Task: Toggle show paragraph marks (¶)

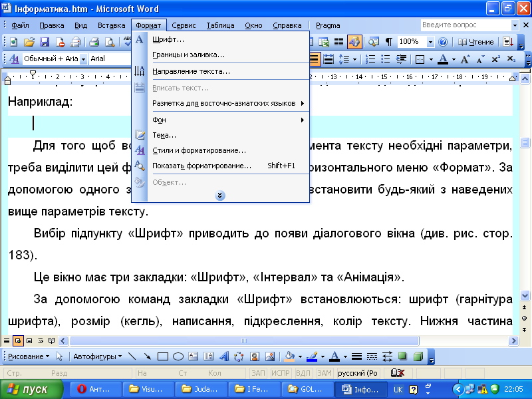Action: 389,42
